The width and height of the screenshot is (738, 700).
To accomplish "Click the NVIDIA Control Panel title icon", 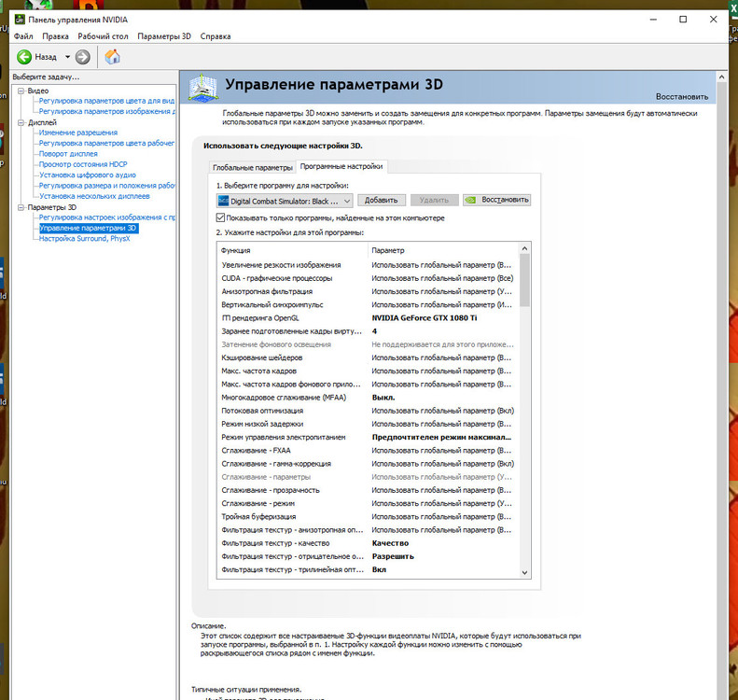I will tap(20, 20).
